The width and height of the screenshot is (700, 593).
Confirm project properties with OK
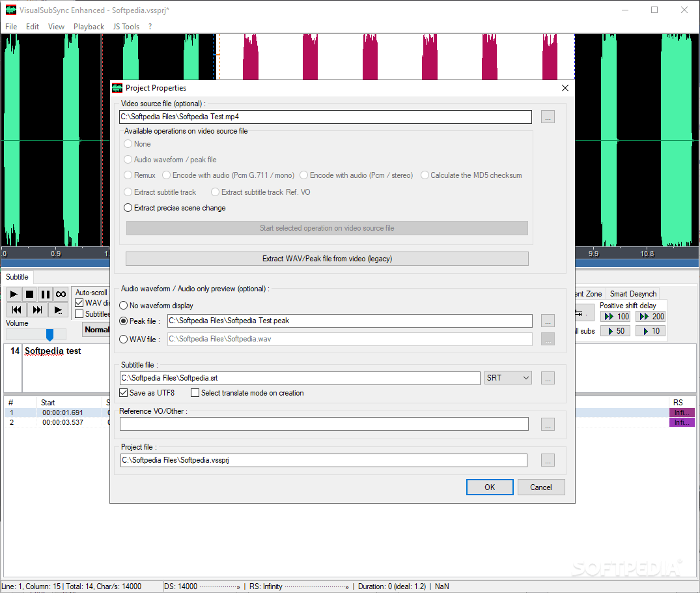tap(490, 487)
